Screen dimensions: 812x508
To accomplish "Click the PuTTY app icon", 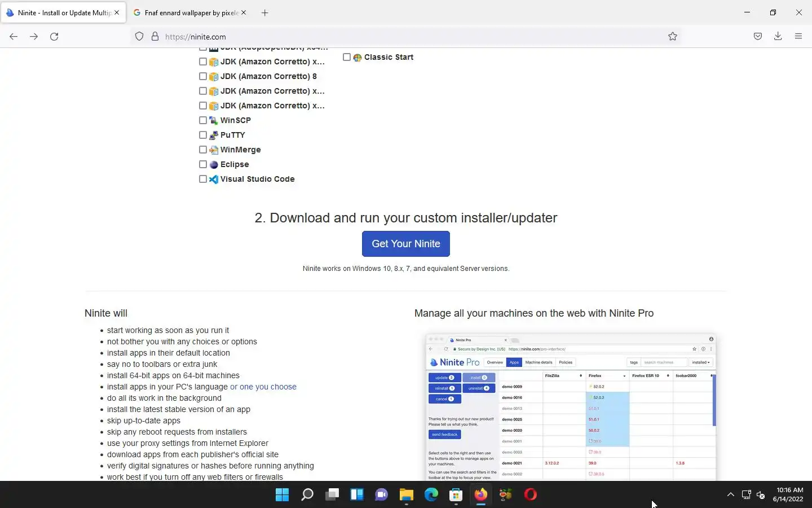I will click(214, 135).
